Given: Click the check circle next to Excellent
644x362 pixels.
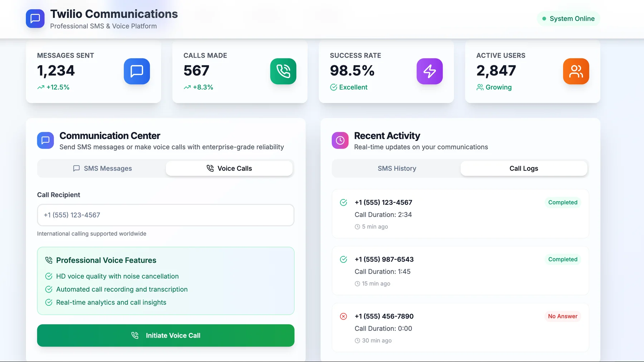Looking at the screenshot, I should [333, 87].
